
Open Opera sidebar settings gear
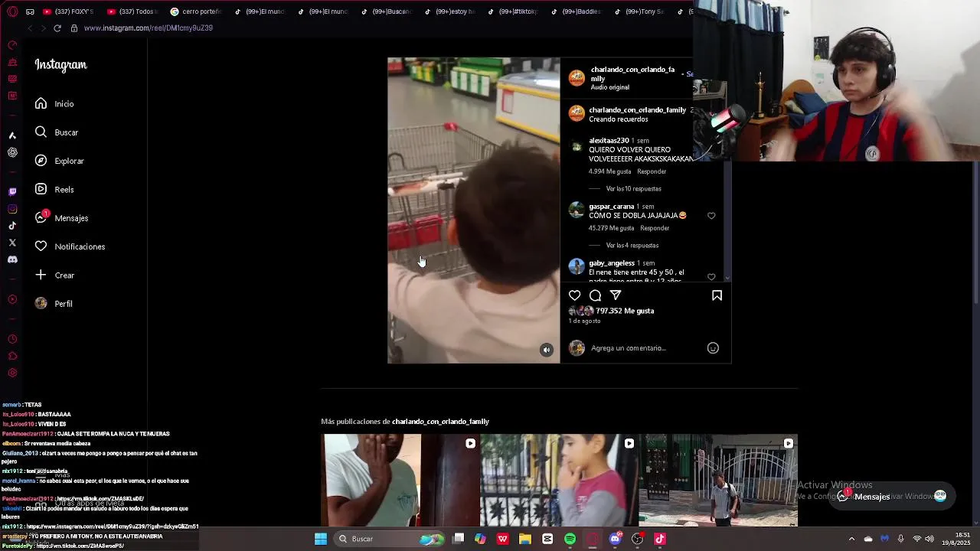pos(12,373)
